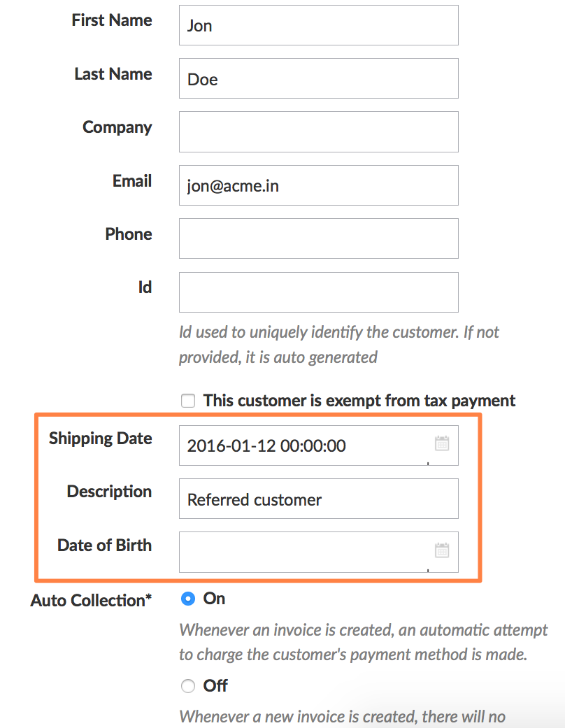Open the Shipping Date calendar picker
The width and height of the screenshot is (565, 728).
click(x=442, y=443)
